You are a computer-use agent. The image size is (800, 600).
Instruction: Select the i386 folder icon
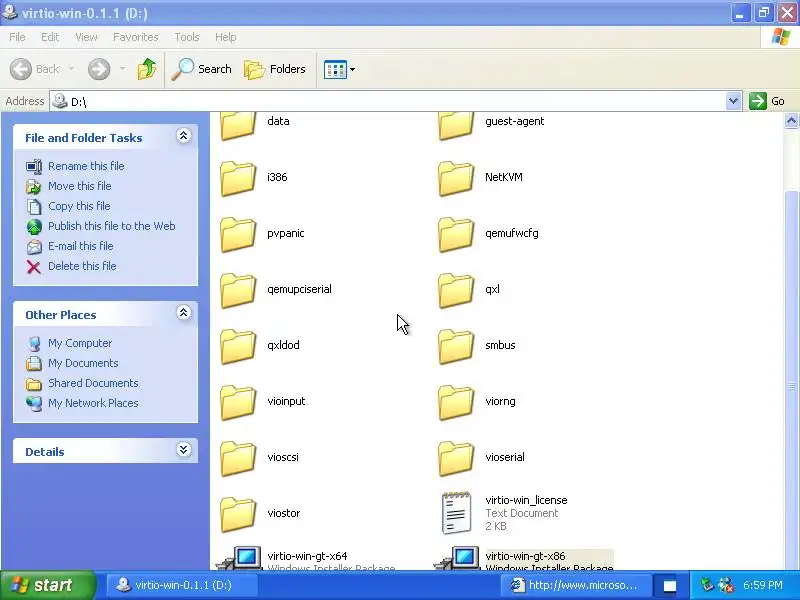tap(238, 178)
